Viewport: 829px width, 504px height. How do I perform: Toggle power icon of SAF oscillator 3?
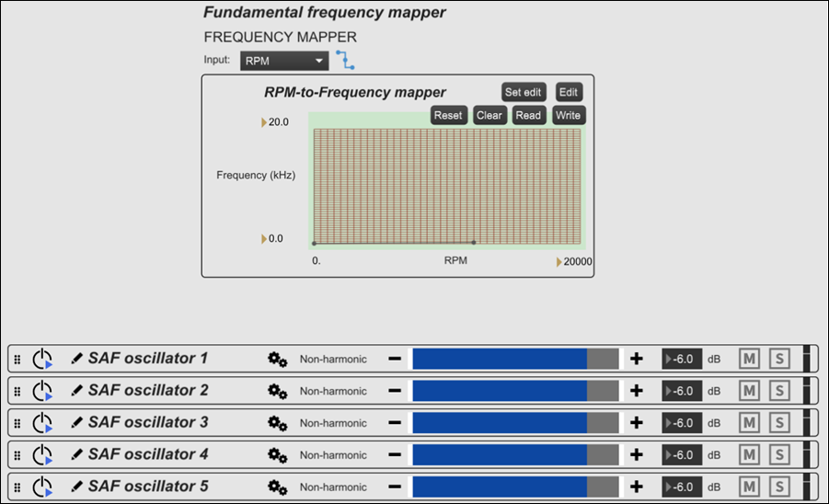(x=42, y=423)
